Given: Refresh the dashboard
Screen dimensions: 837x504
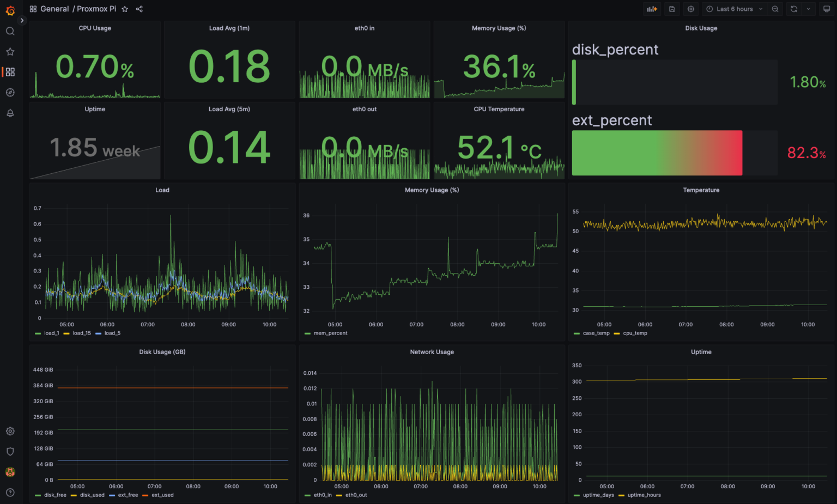Looking at the screenshot, I should [794, 9].
